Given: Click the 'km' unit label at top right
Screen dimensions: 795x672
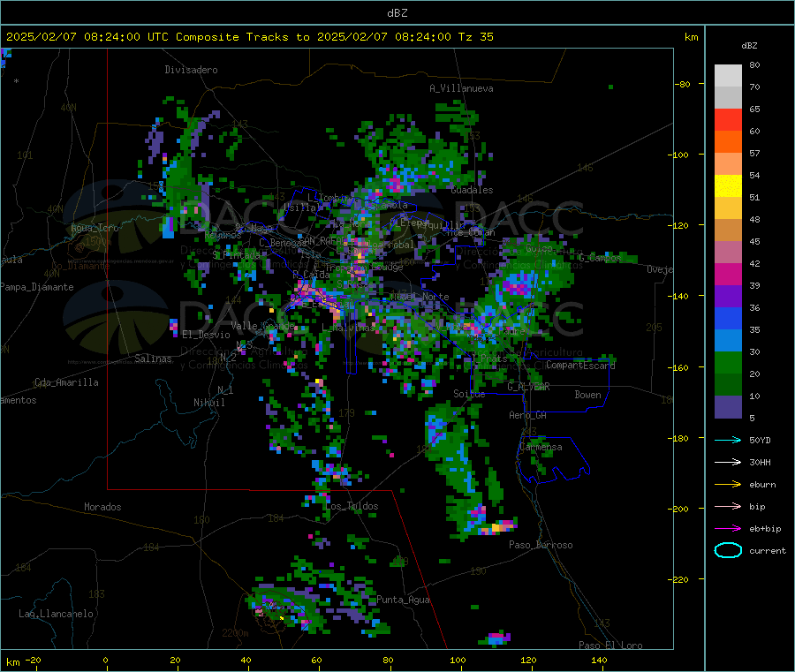Looking at the screenshot, I should 691,37.
